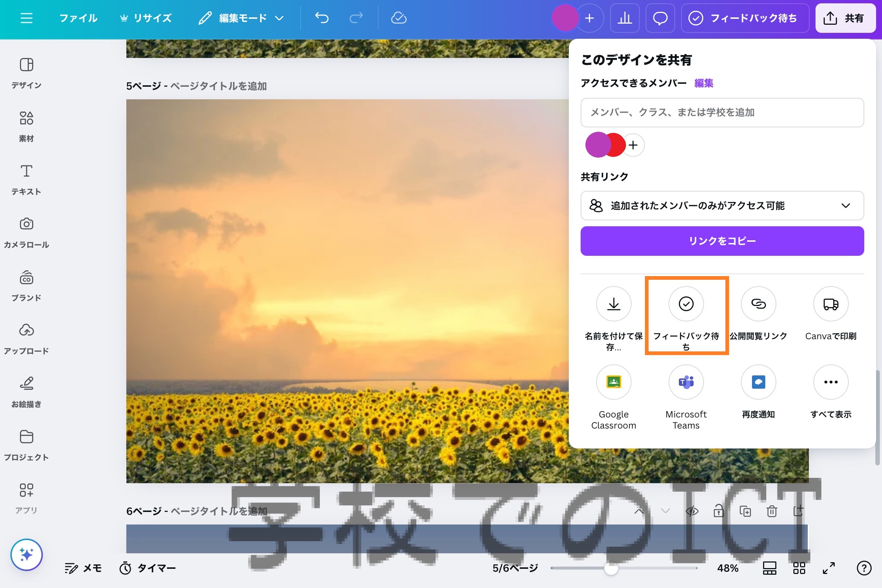Image resolution: width=882 pixels, height=588 pixels.
Task: Click the cloud save status icon
Action: click(x=399, y=18)
